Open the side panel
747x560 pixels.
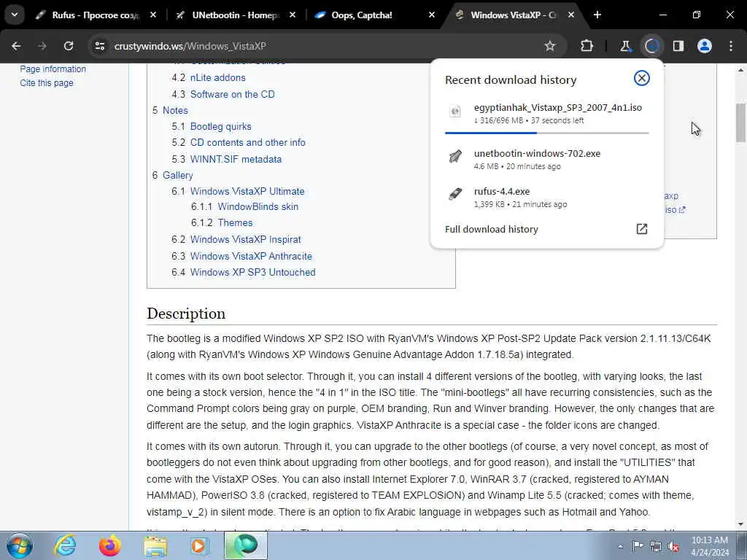point(678,46)
